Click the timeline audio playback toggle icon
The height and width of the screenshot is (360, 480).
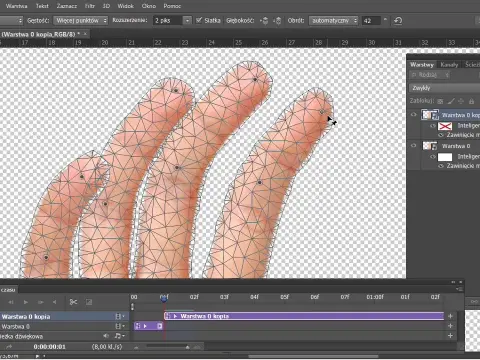tap(54, 302)
